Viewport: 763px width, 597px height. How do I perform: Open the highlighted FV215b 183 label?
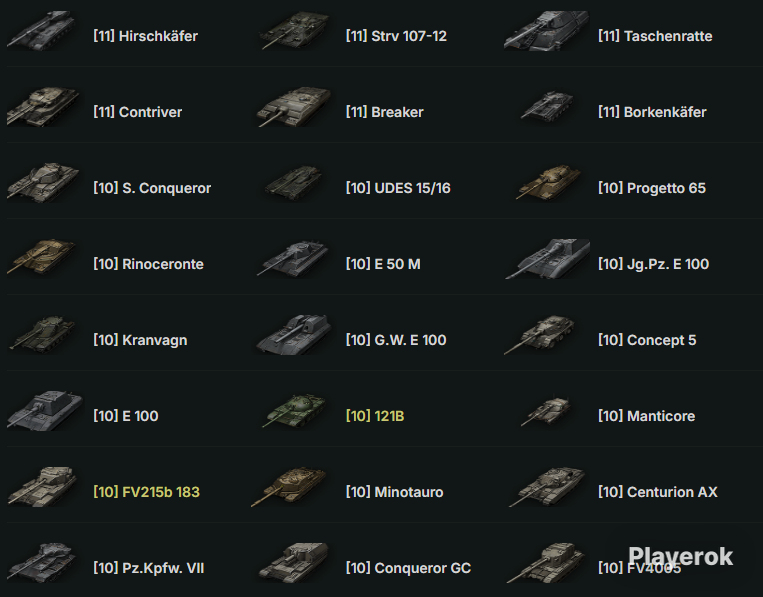tap(146, 492)
